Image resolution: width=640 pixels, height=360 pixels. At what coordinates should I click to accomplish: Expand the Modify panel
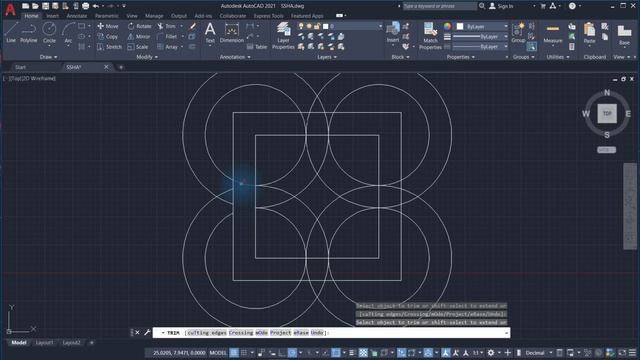pyautogui.click(x=147, y=57)
